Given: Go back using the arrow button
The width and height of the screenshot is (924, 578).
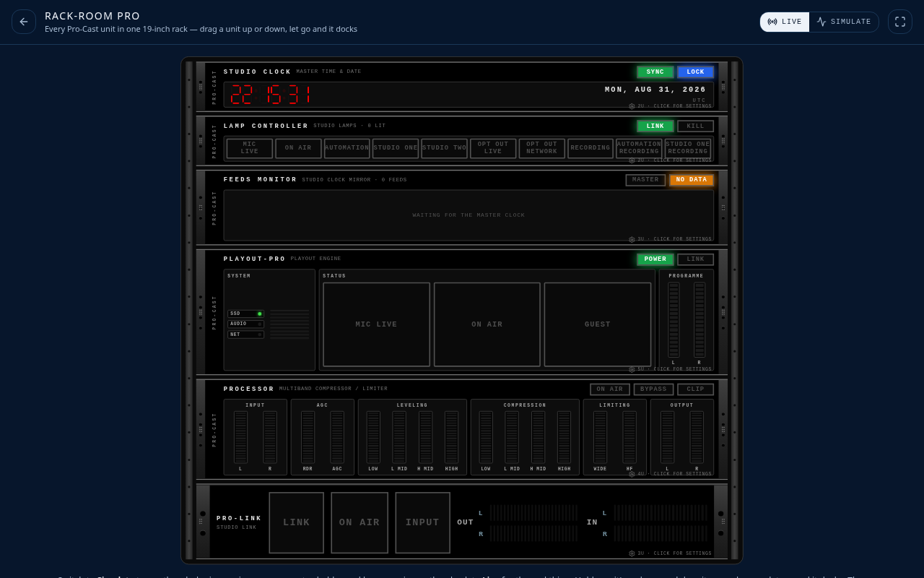Looking at the screenshot, I should pos(24,22).
